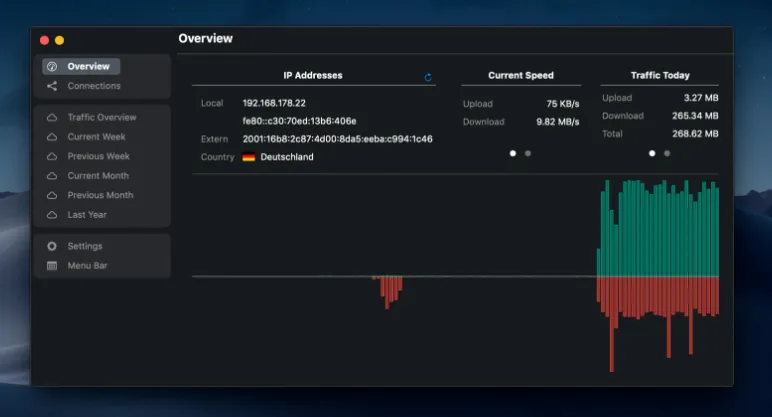This screenshot has height=417, width=772.
Task: Click the Traffic Today heading
Action: coord(660,75)
